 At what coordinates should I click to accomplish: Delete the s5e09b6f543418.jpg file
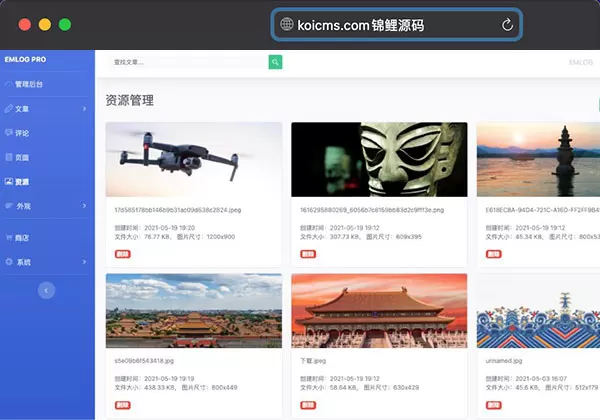122,405
